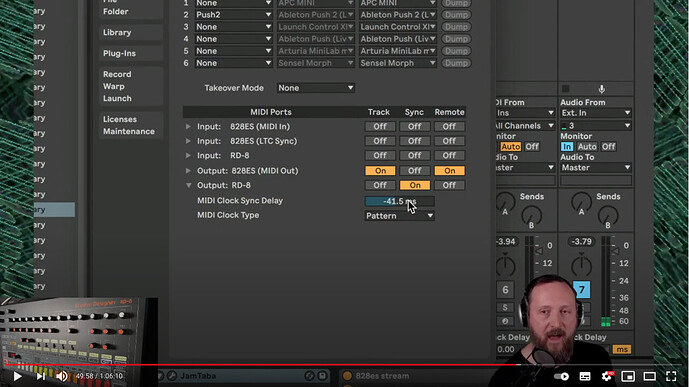Screen dimensions: 689x387
Task: Expand Output 828ES (MIDI Out) port row
Action: [x=188, y=170]
